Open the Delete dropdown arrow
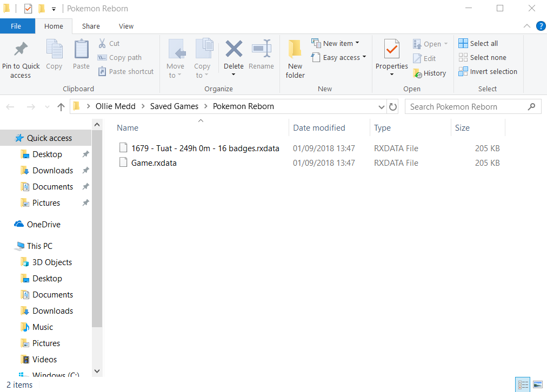Image resolution: width=547 pixels, height=392 pixels. [234, 74]
